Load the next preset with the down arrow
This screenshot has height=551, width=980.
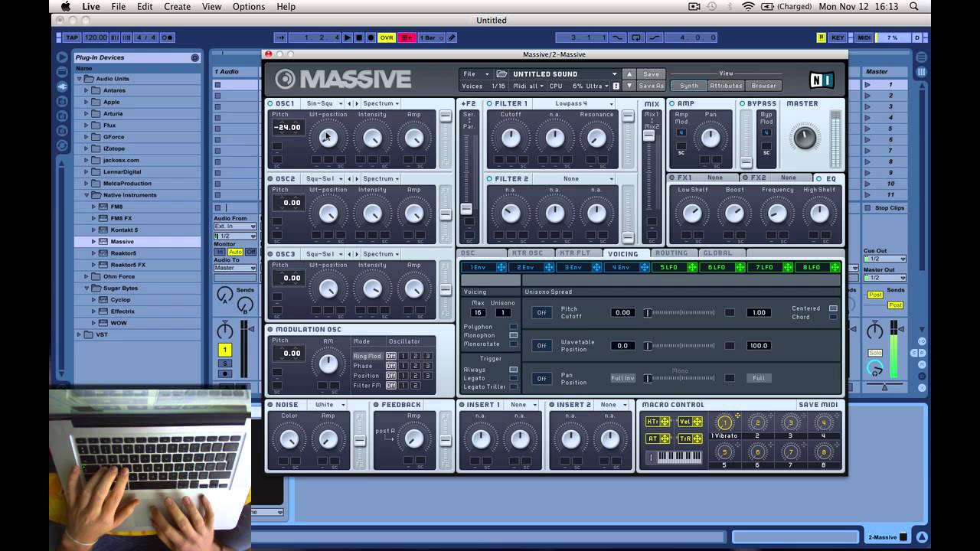[629, 86]
